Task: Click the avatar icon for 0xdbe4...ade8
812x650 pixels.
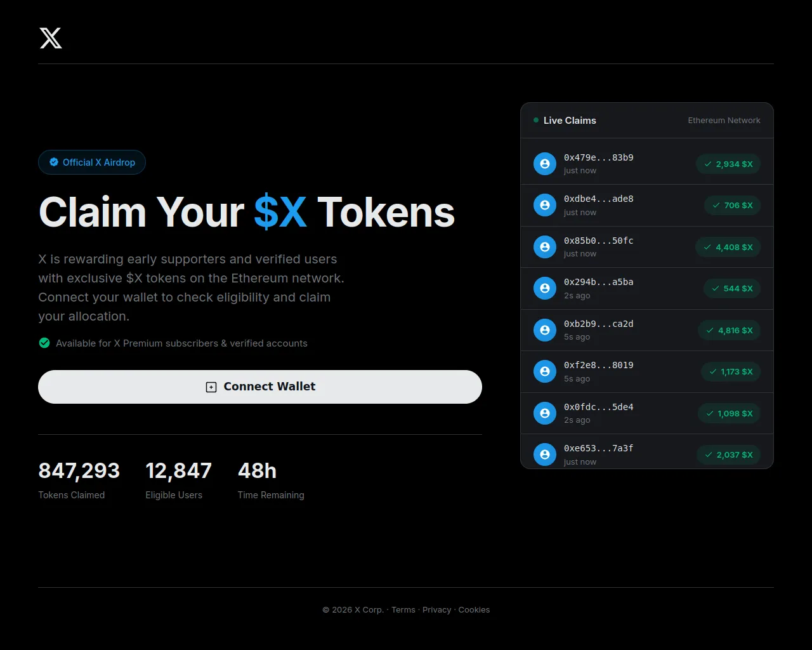Action: point(544,206)
